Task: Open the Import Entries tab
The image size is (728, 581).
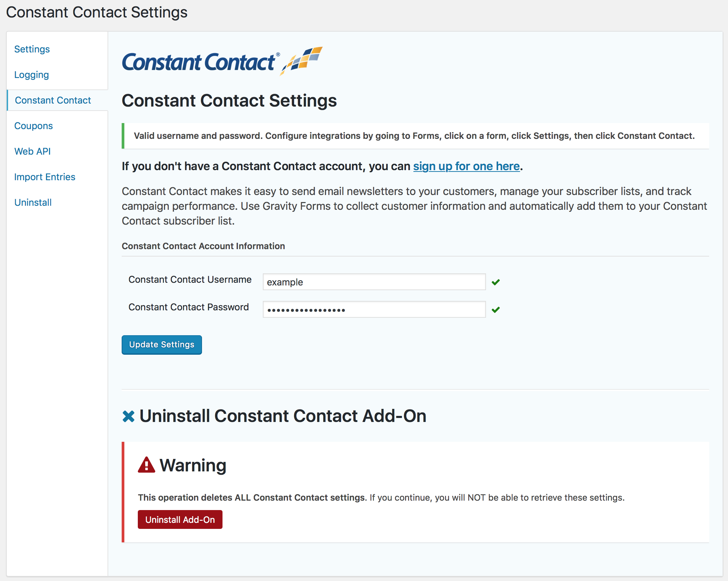Action: (45, 177)
